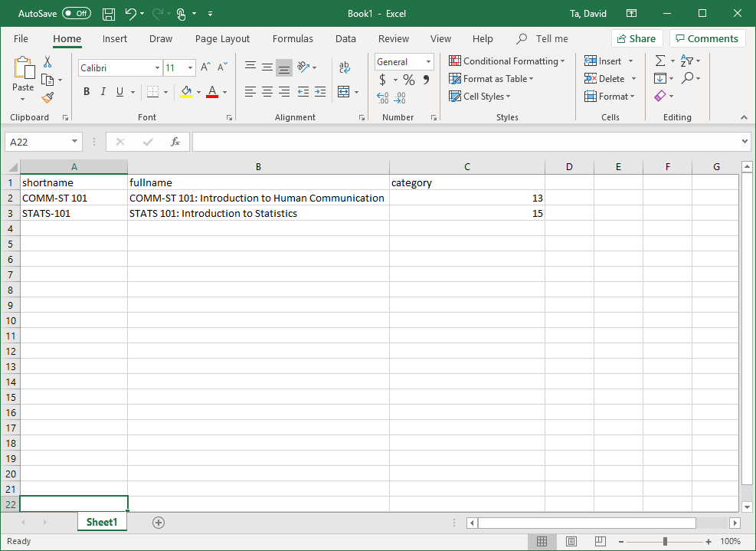Toggle Italic formatting

coord(103,92)
